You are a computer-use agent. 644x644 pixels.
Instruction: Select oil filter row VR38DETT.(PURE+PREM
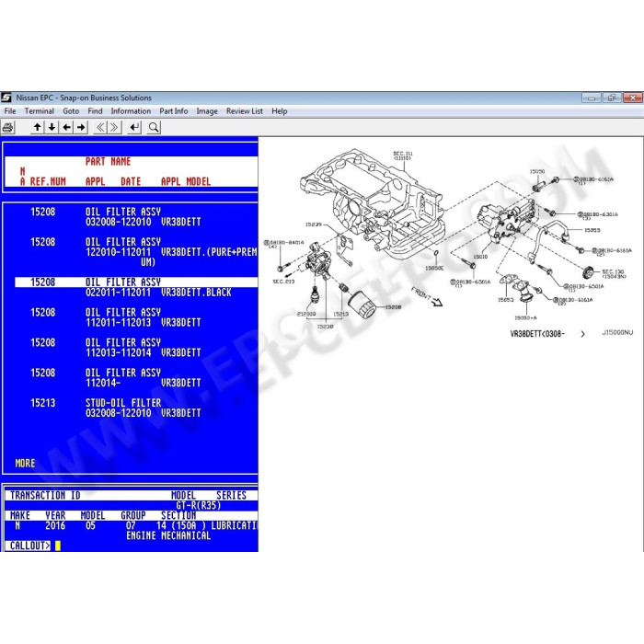(x=136, y=252)
